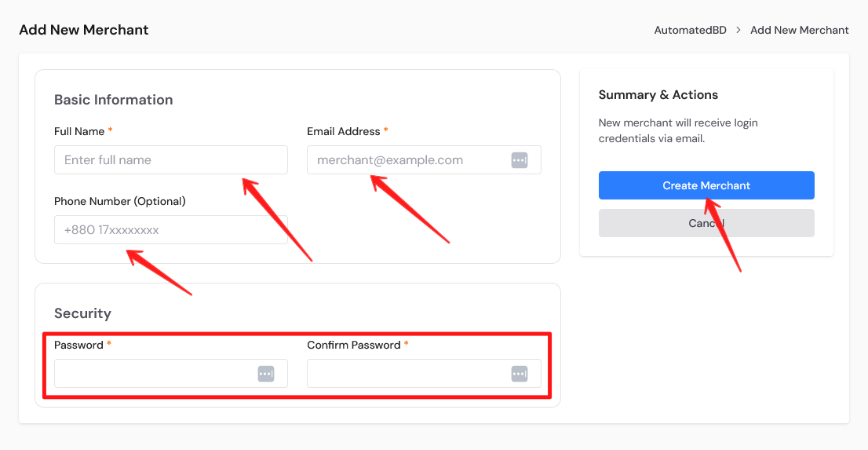
Task: Click the Email Address field label
Action: click(x=344, y=131)
